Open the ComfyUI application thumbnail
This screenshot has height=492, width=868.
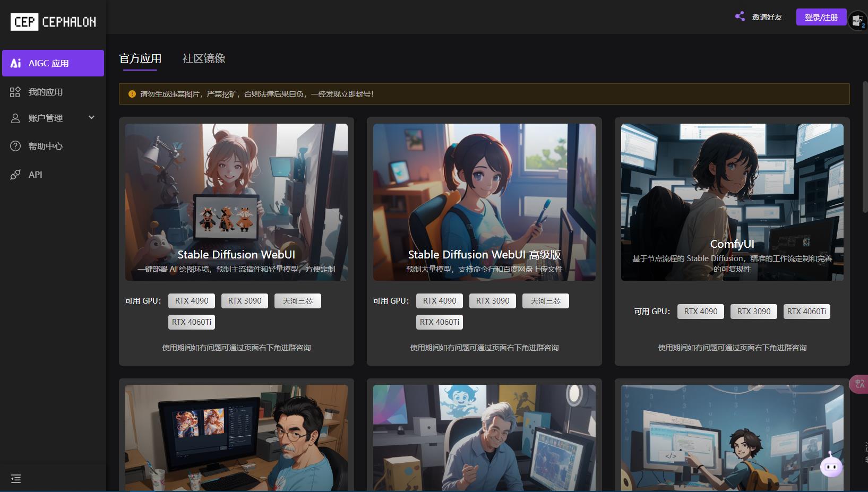732,202
